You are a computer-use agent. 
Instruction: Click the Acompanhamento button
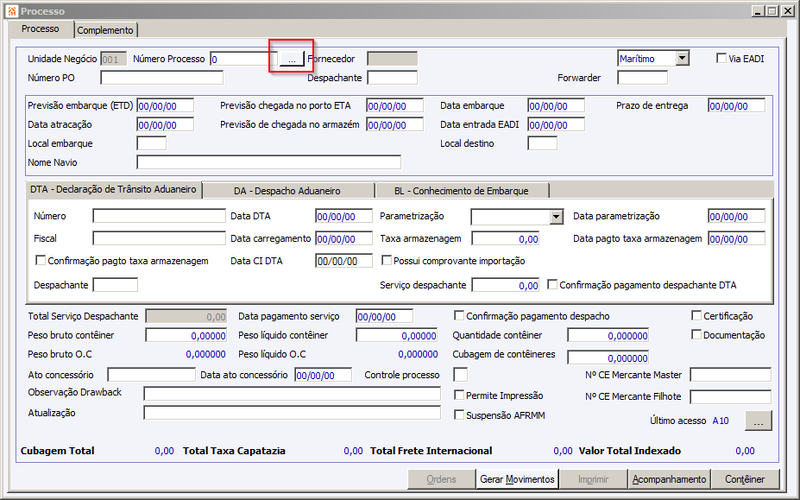pyautogui.click(x=669, y=480)
